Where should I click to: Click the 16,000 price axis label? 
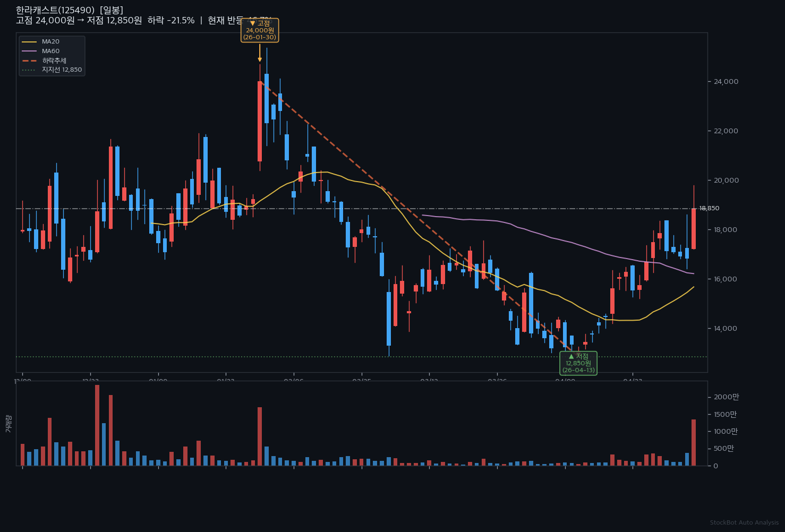click(x=725, y=279)
